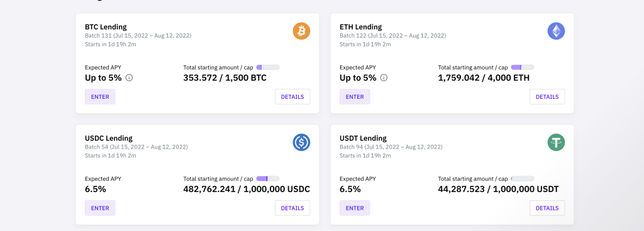This screenshot has width=644, height=231.
Task: Enter the ETH Lending batch
Action: click(355, 96)
